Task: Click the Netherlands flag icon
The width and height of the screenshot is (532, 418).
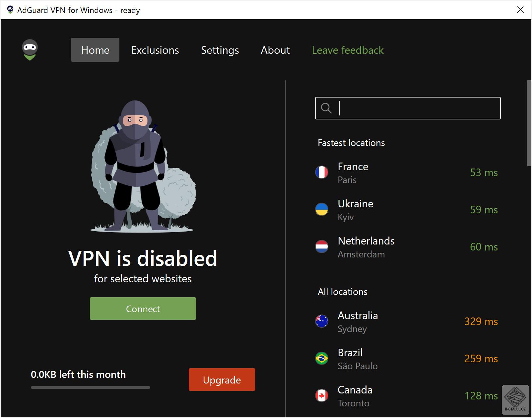Action: point(322,247)
